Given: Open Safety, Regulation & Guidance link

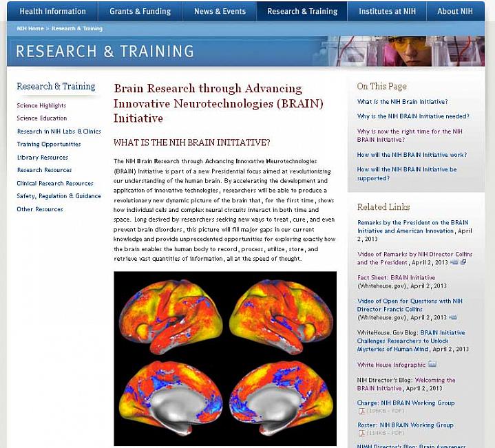Looking at the screenshot, I should click(x=59, y=196).
